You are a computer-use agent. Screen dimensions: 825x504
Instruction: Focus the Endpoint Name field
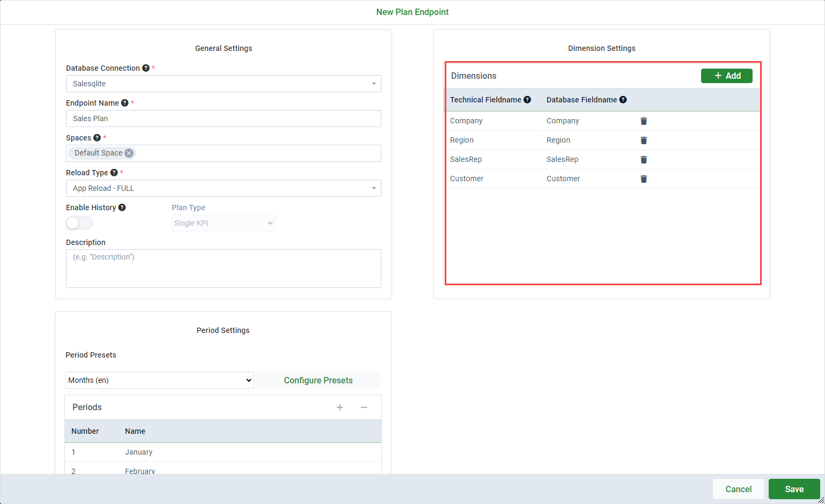pos(224,118)
